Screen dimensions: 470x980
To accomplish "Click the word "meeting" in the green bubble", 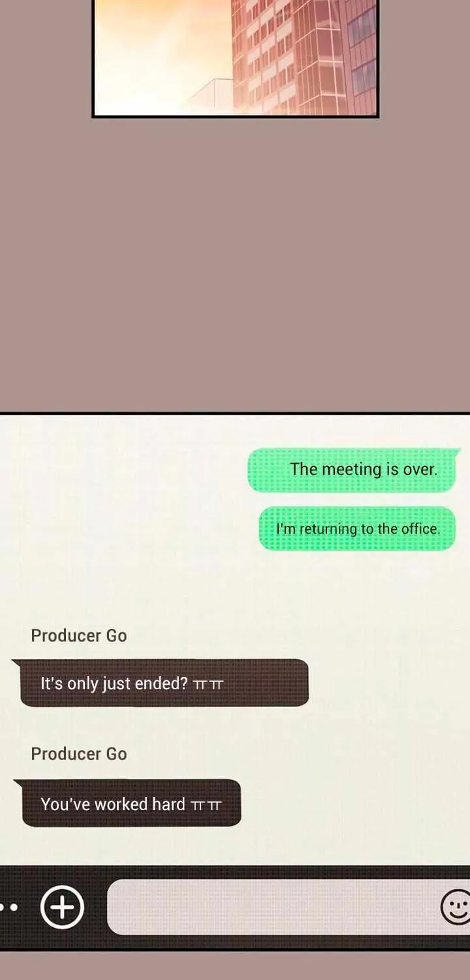I will [351, 470].
